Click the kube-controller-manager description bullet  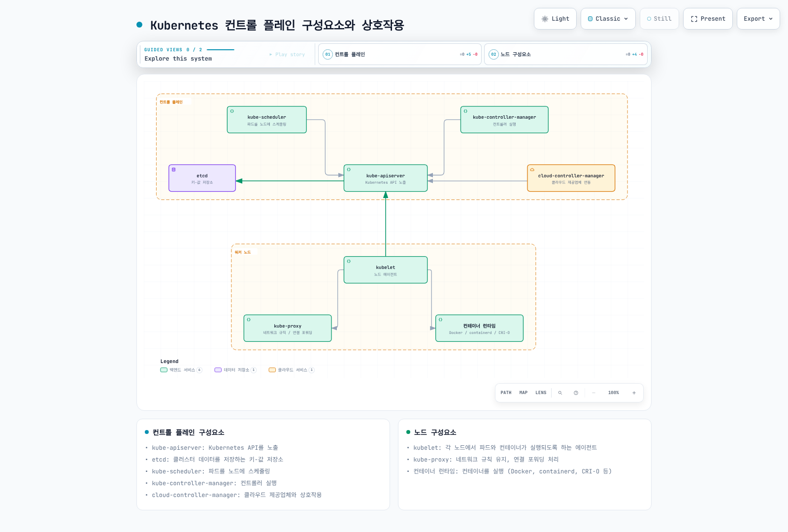click(214, 483)
